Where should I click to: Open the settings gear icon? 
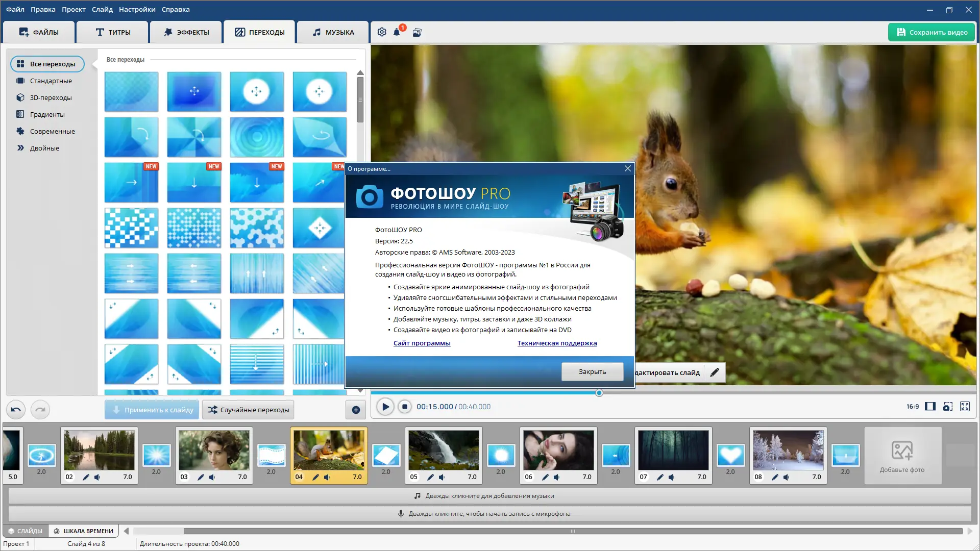point(382,32)
